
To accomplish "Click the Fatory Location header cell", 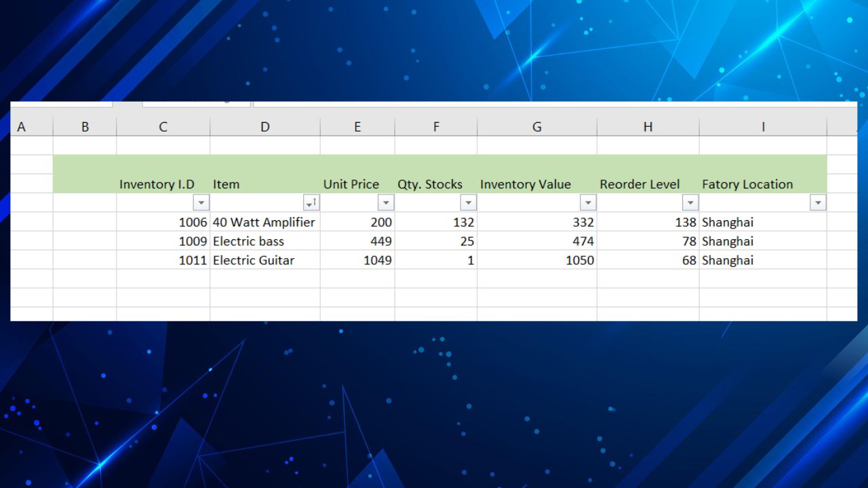I will (x=763, y=184).
